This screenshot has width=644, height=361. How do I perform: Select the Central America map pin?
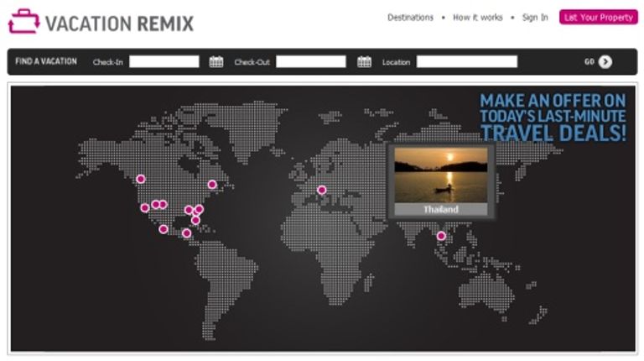[x=186, y=233]
